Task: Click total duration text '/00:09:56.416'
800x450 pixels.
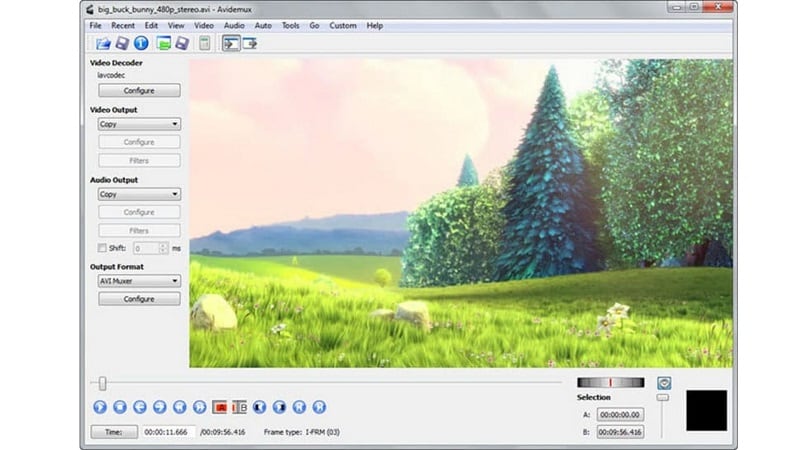Action: [x=222, y=432]
